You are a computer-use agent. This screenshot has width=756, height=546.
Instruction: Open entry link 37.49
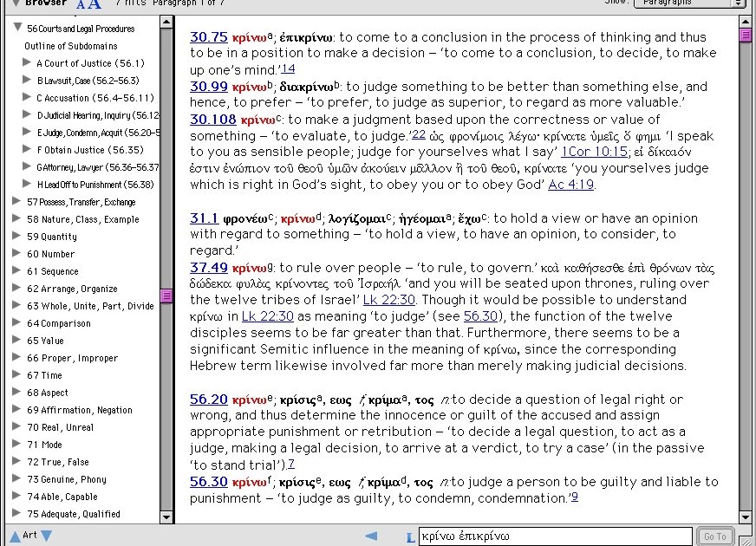208,268
